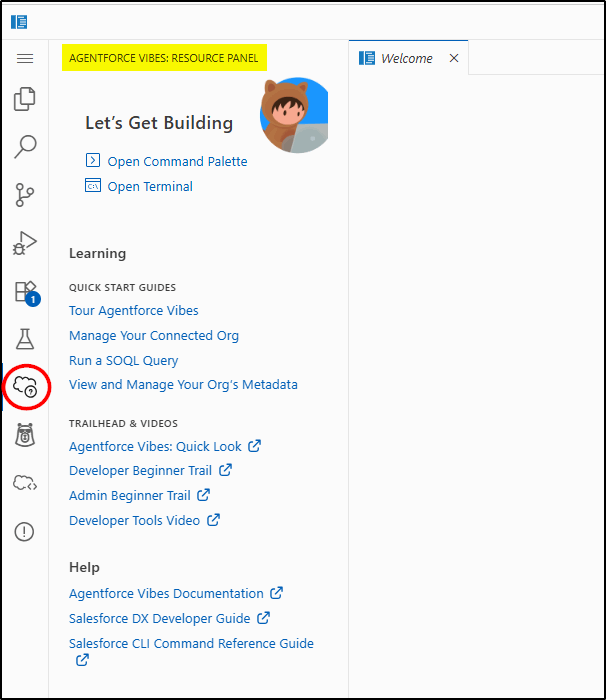
Task: Open Salesforce DX Developer Guide link
Action: click(x=160, y=618)
